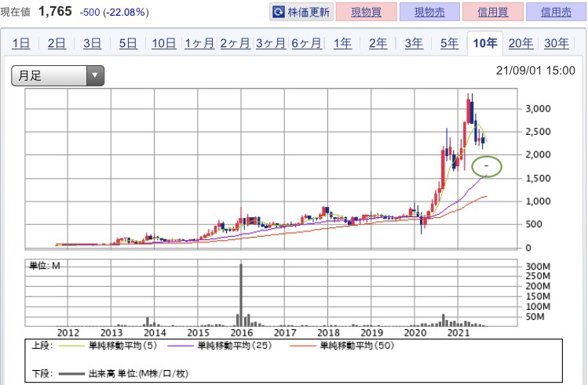Click the -500 (-22.08%) change value
The height and width of the screenshot is (385, 588).
115,13
